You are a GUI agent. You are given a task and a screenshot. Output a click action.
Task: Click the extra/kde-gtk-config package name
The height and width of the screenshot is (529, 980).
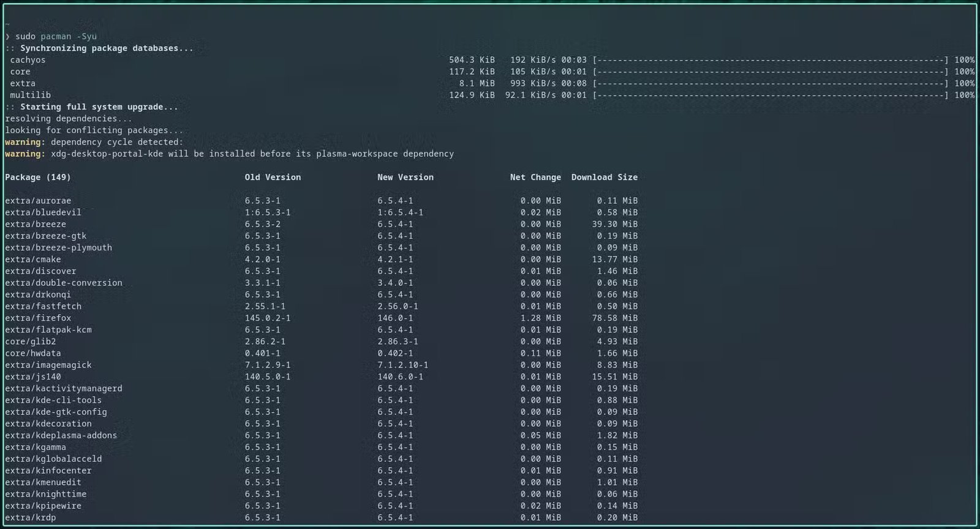[x=56, y=411]
